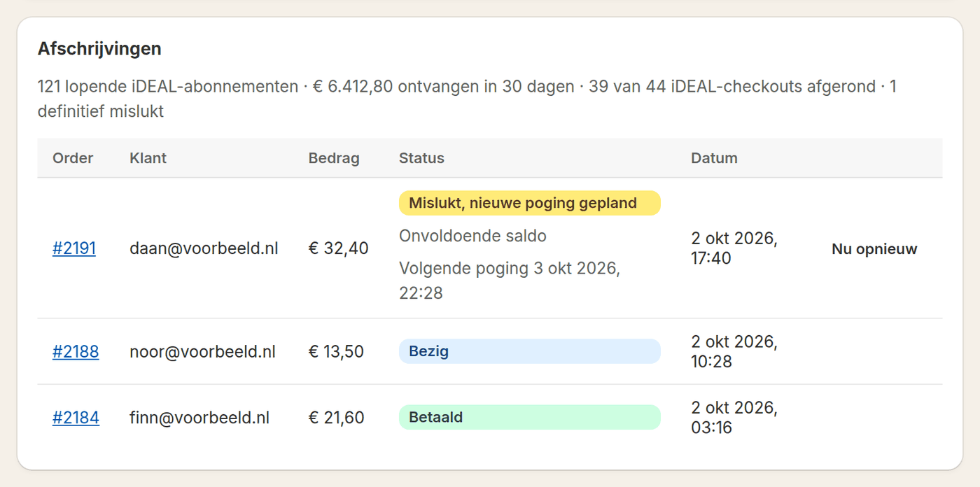This screenshot has width=980, height=487.
Task: Click the amount € 13,50
Action: [336, 351]
